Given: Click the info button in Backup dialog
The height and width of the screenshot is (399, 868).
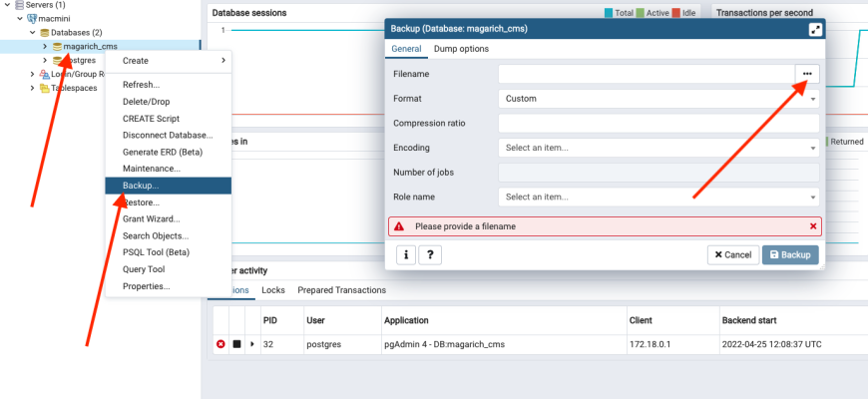Looking at the screenshot, I should coord(406,254).
